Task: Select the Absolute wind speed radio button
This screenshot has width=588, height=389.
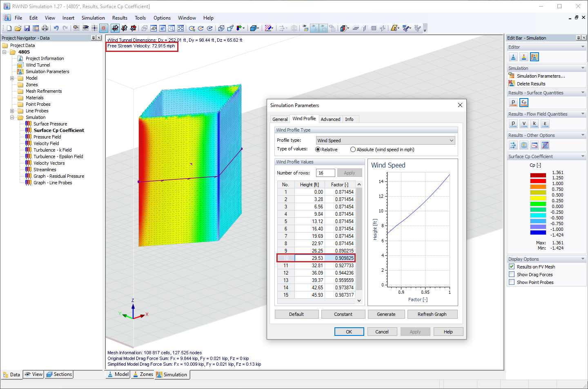Action: [x=353, y=149]
